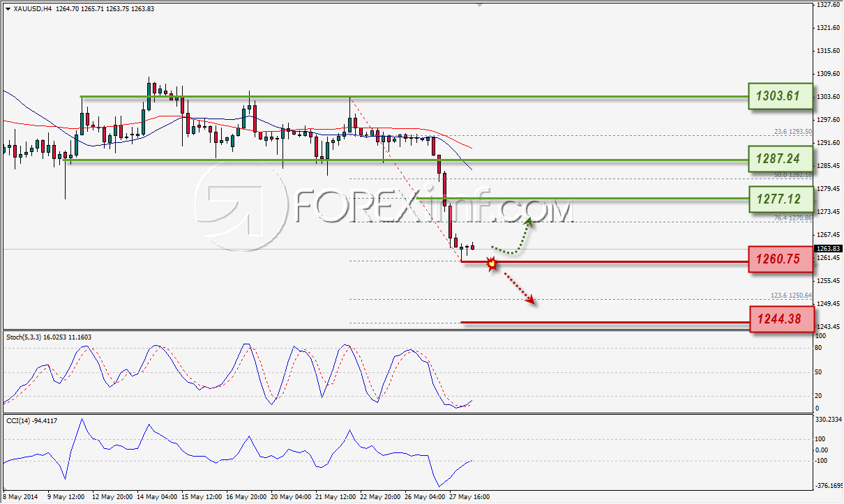
Task: Click the Fibonacci 123.6 1250.64 label
Action: click(x=791, y=295)
